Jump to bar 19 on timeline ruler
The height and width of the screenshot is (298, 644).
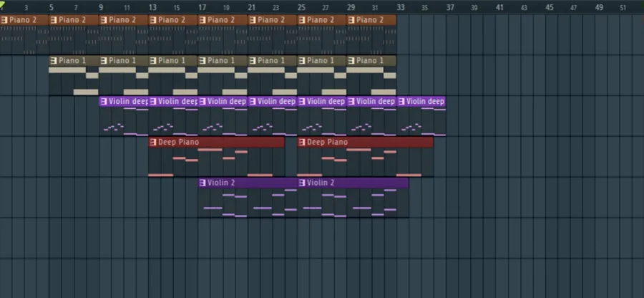226,8
